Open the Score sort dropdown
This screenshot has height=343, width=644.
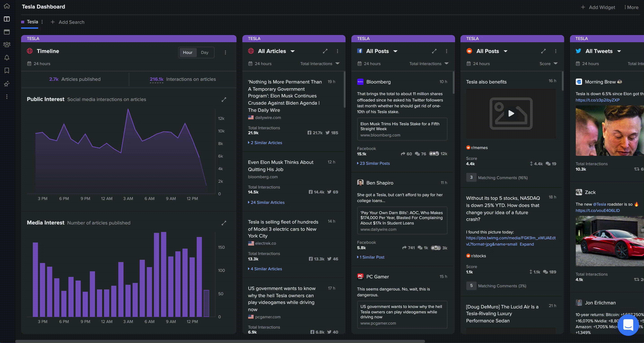(x=548, y=64)
